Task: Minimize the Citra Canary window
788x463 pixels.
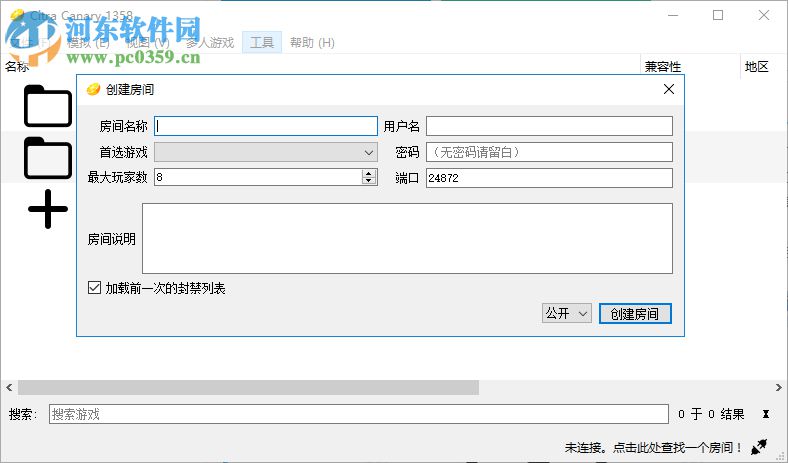Action: pos(673,15)
